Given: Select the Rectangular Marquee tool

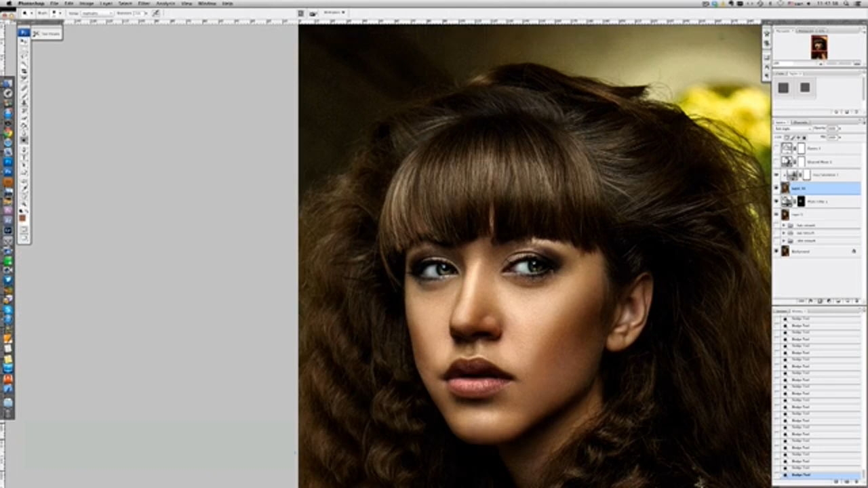Looking at the screenshot, I should tap(24, 49).
